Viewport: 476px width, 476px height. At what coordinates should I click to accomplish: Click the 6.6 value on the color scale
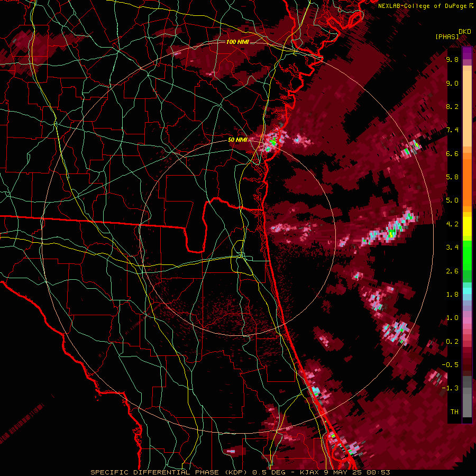452,153
